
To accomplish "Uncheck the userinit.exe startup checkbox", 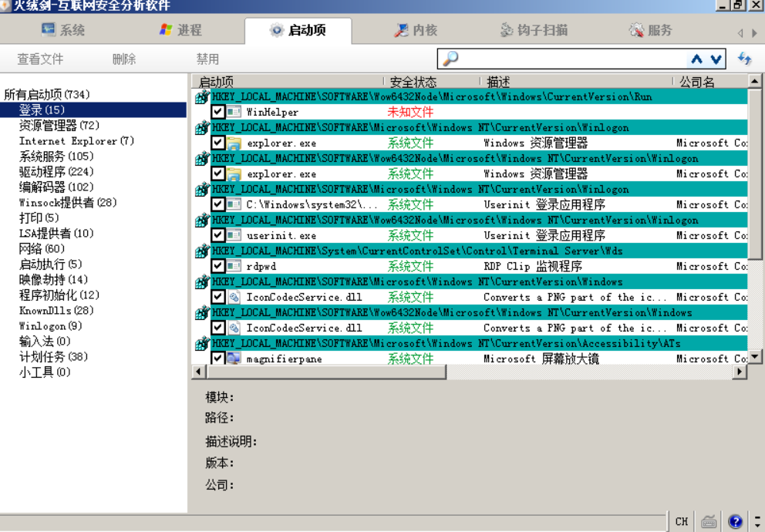I will pos(220,235).
